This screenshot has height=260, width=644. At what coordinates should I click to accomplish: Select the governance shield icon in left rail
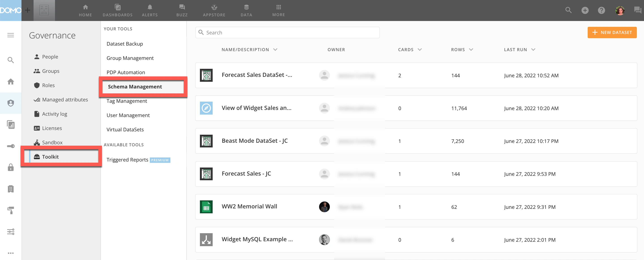(11, 103)
